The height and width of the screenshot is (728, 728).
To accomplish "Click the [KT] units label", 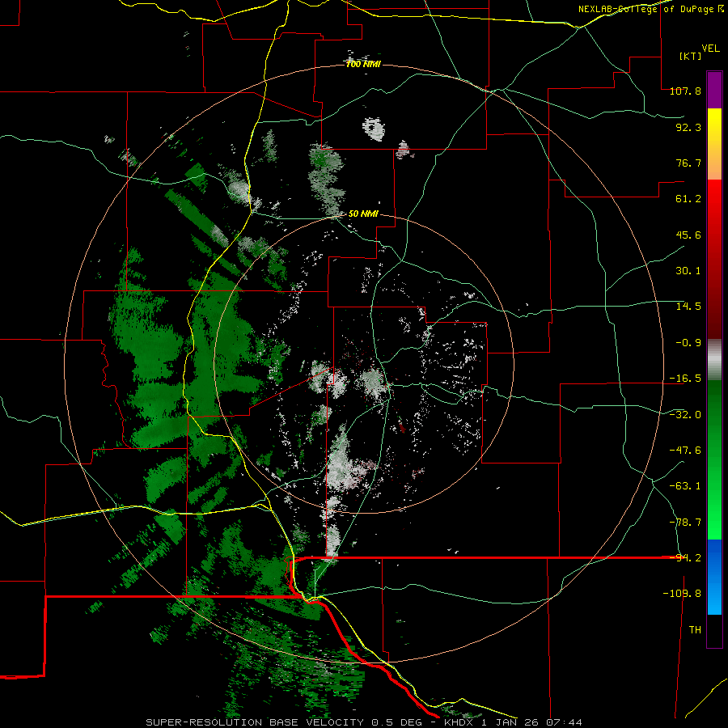I will point(690,56).
